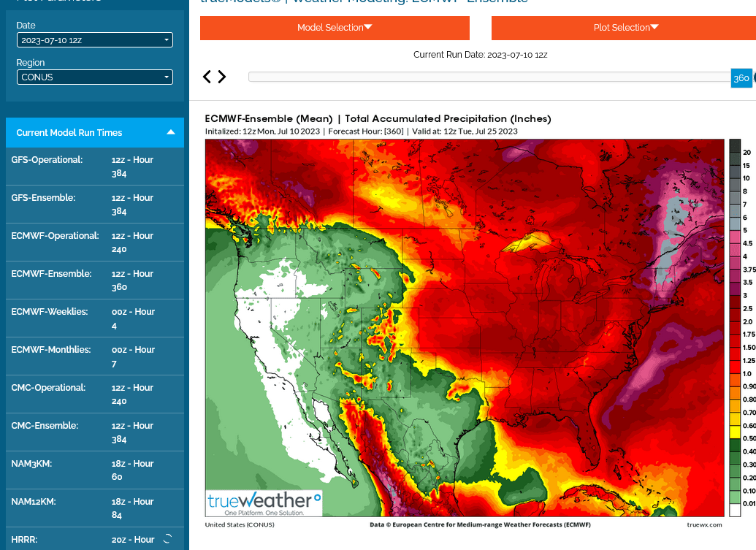
Task: Select the ECMWF-Operational model run row
Action: (94, 242)
